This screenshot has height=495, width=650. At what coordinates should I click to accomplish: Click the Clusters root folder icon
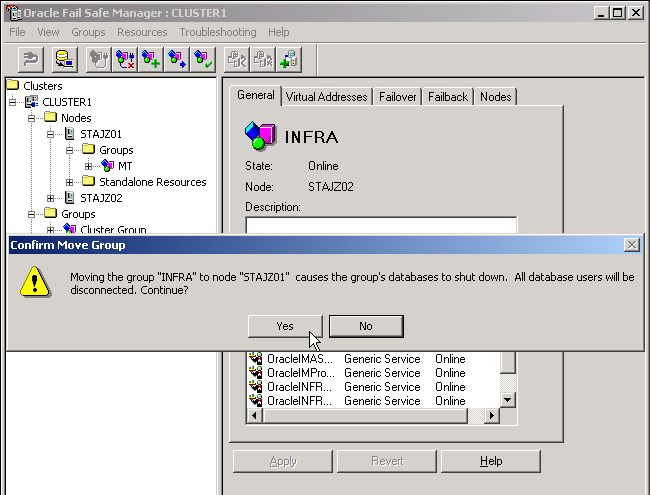pyautogui.click(x=13, y=85)
